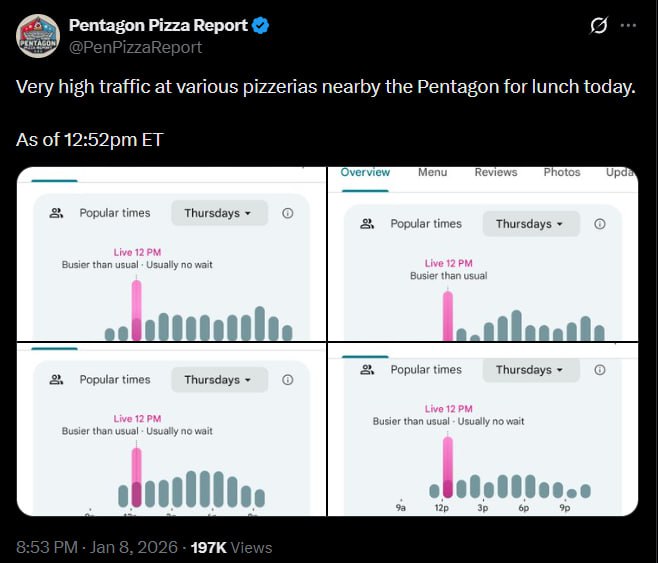
Task: Click the pink live bar in bottom-right chart
Action: [x=448, y=467]
